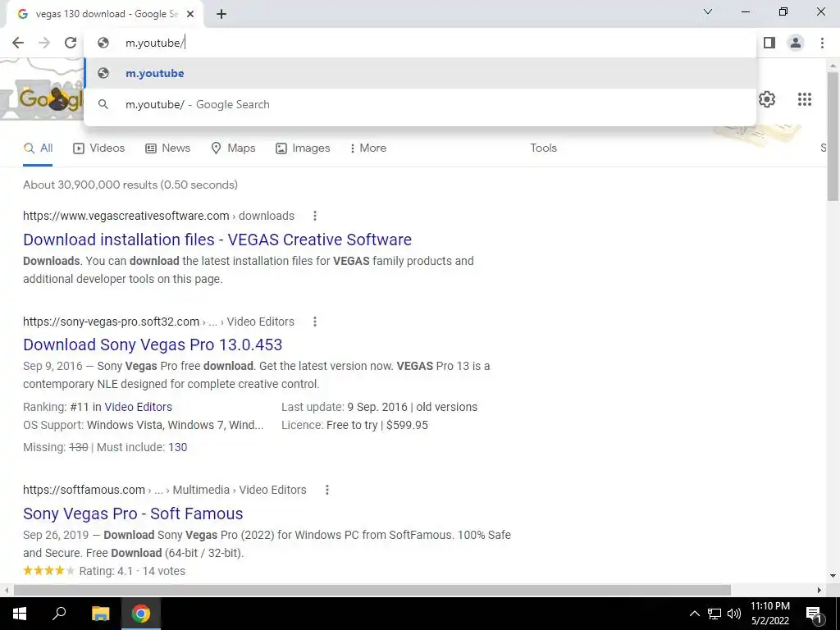Viewport: 840px width, 630px height.
Task: Open Download Sony Vegas Pro 13.0.453 result
Action: point(153,345)
